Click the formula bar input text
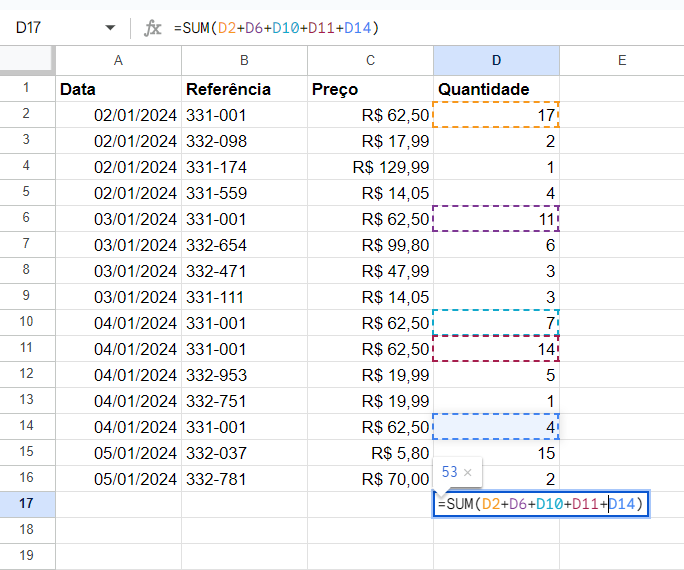This screenshot has height=570, width=684. click(277, 28)
